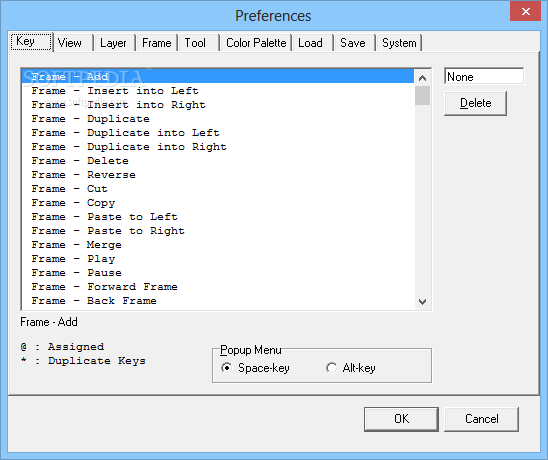This screenshot has width=548, height=460.
Task: Select the Space-key radio button
Action: coord(255,368)
